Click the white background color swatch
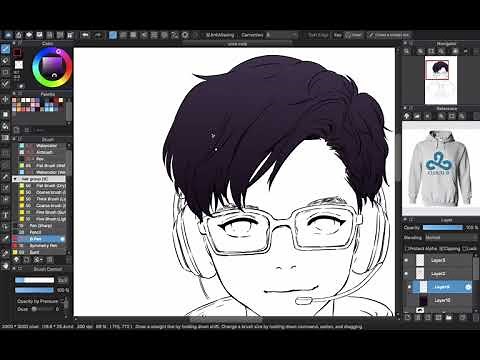 [x=19, y=65]
